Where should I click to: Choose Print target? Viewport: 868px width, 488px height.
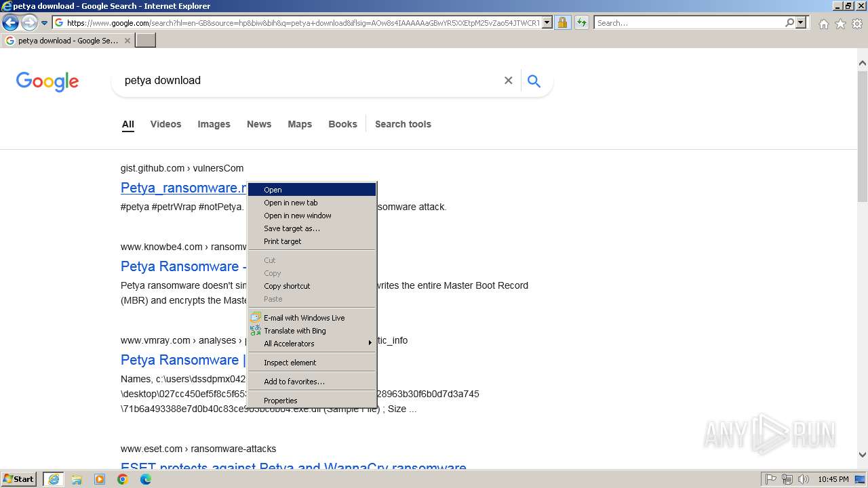(x=312, y=241)
